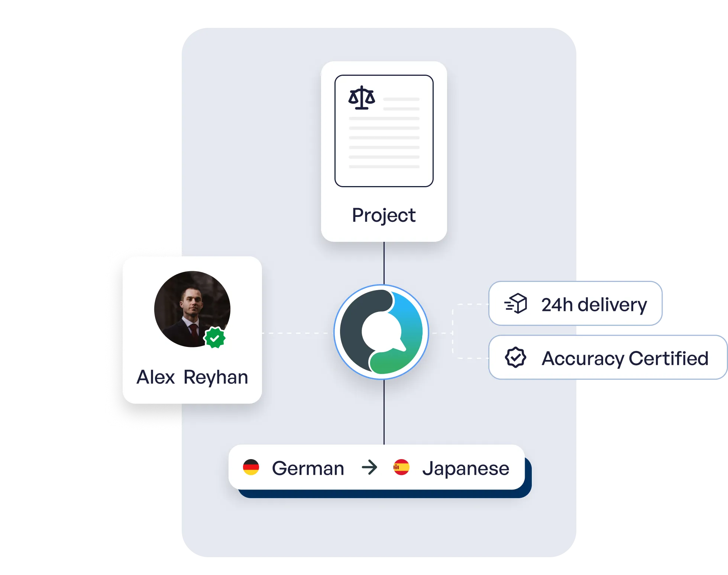Click the certified checkmark seal icon
The image size is (728, 575).
(515, 358)
